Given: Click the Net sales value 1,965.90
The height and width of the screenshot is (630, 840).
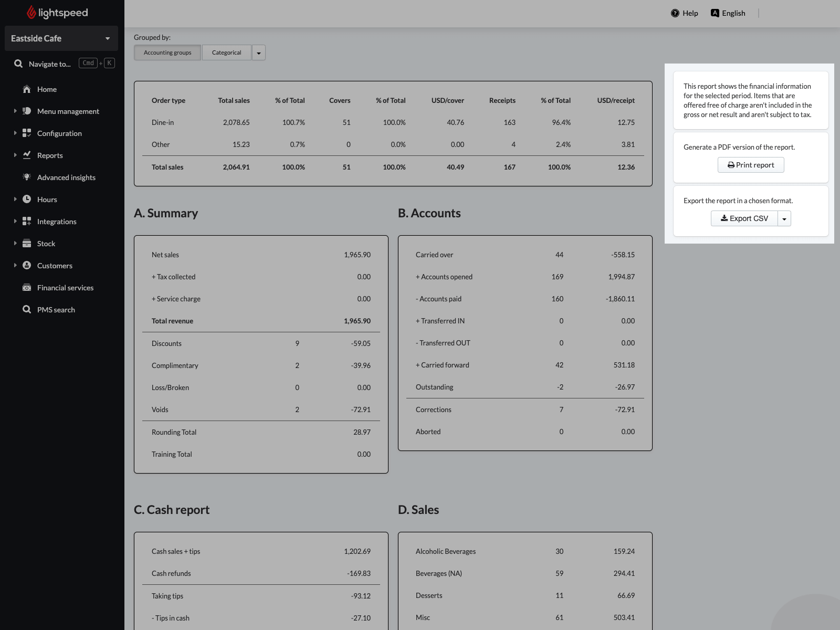Looking at the screenshot, I should click(x=357, y=255).
